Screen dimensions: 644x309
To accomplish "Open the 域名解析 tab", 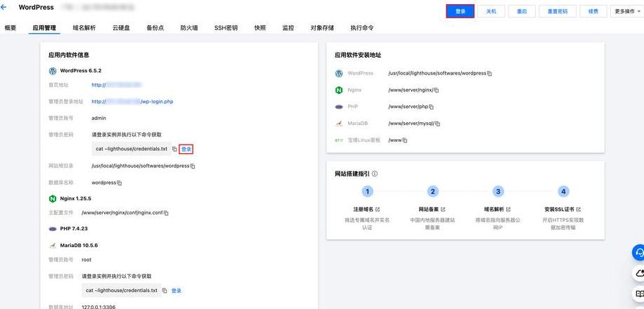I will 84,28.
